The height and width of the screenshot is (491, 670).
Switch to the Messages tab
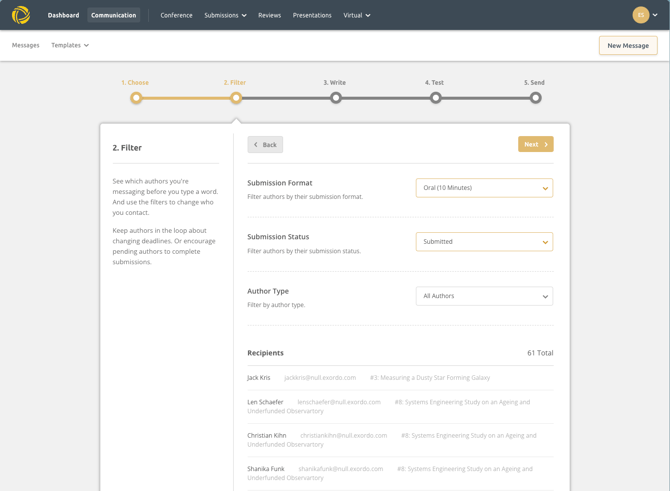click(26, 45)
